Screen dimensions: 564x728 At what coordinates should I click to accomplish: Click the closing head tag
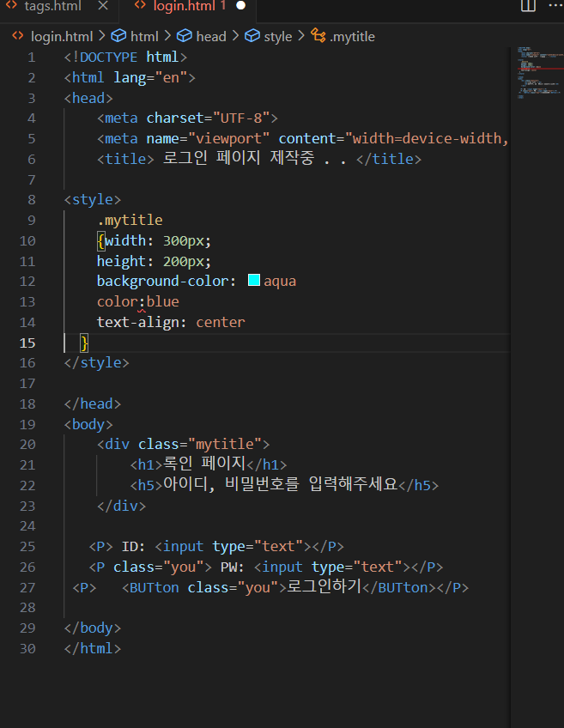click(x=93, y=404)
